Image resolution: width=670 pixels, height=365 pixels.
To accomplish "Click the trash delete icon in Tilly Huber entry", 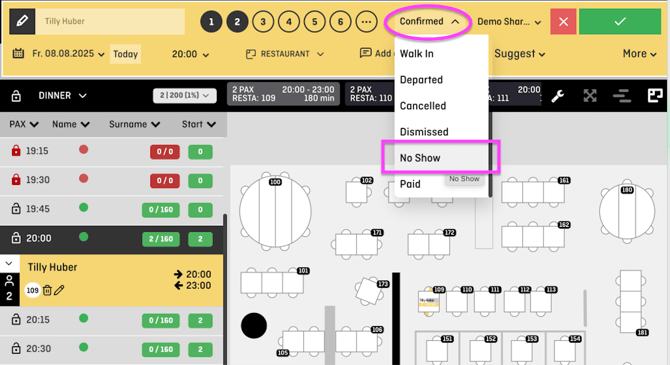I will point(47,290).
